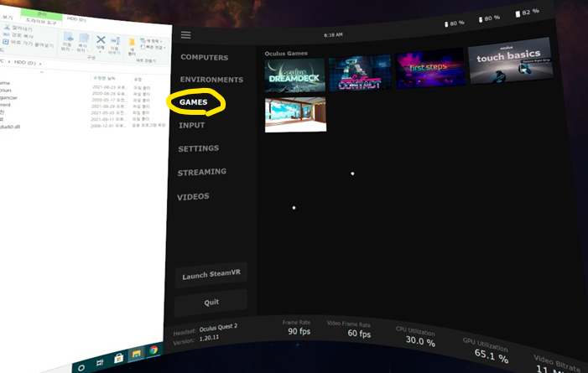588x373 pixels.
Task: Click the Delete X icon in the ribbon
Action: pos(101,39)
